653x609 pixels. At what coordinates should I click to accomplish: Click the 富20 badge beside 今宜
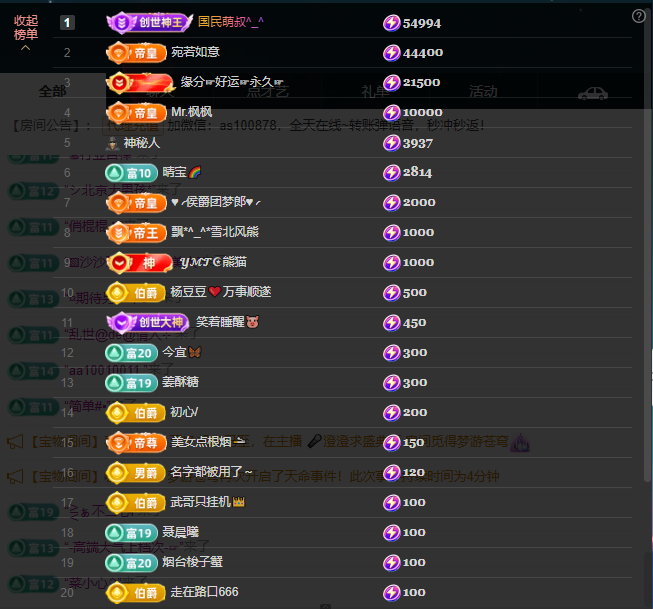131,353
